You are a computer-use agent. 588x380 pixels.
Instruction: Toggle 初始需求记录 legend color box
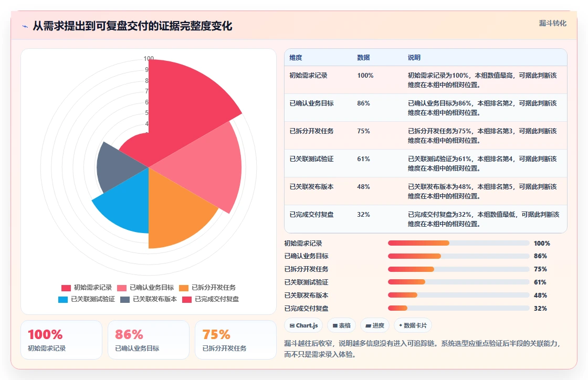66,288
